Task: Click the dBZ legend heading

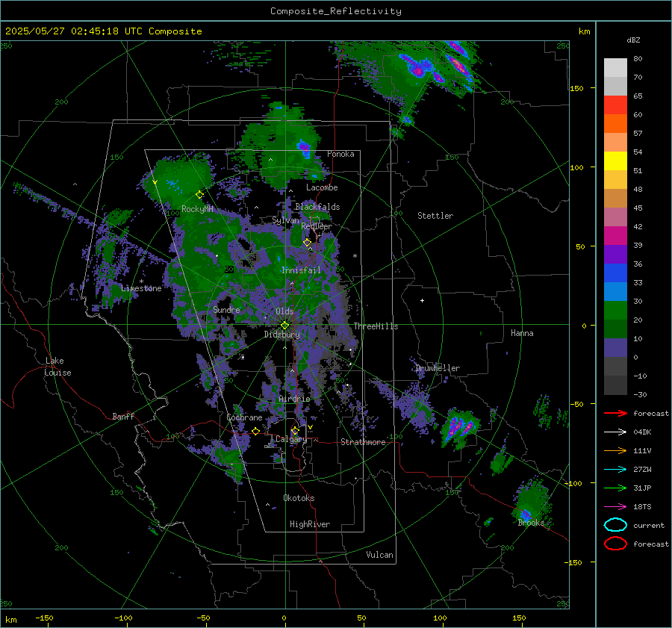Action: point(633,40)
